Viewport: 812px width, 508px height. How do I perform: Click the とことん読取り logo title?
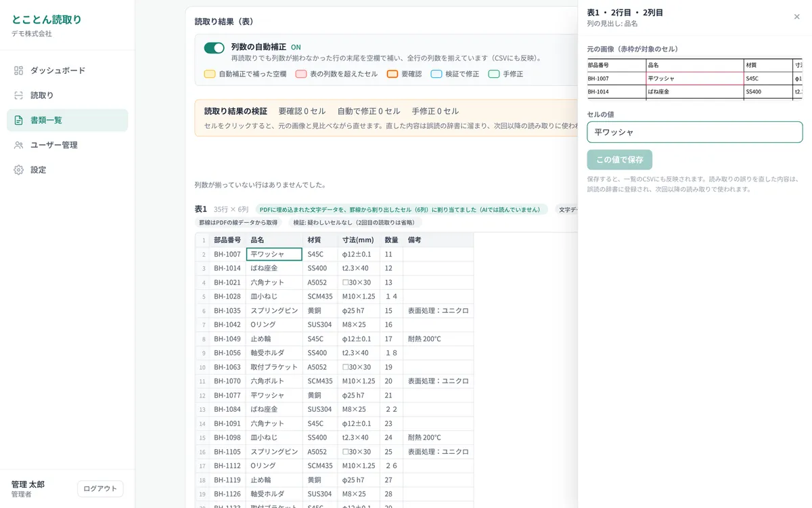pos(46,20)
